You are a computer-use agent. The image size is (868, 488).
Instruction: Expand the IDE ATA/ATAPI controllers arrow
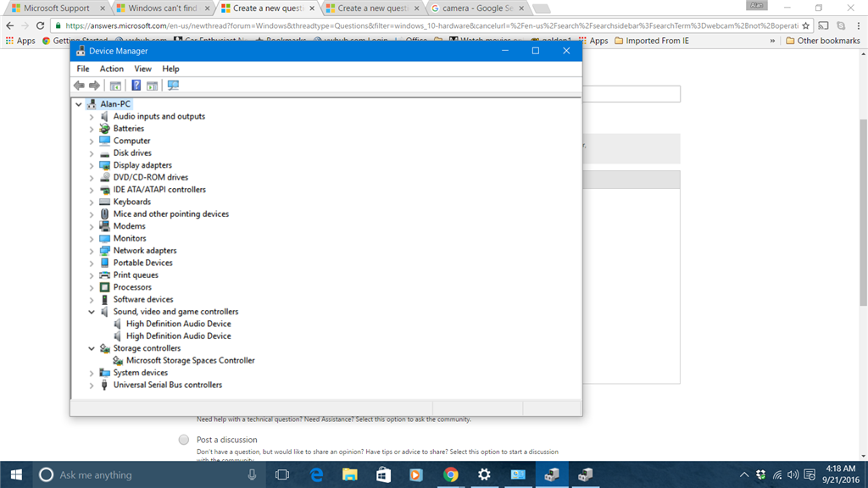92,190
